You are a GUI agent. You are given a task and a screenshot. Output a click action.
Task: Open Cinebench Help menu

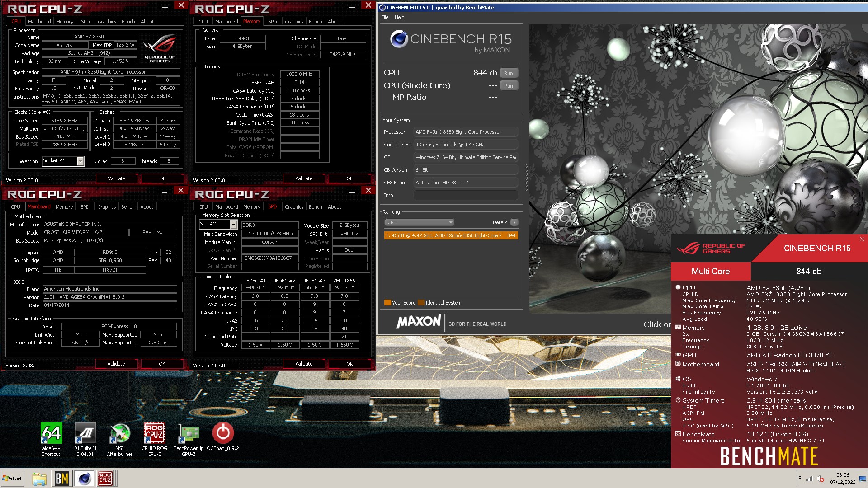(399, 17)
